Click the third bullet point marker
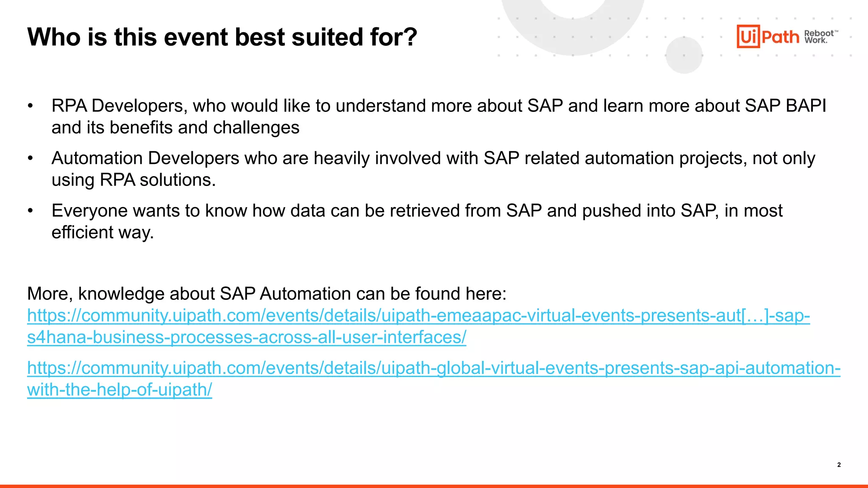The width and height of the screenshot is (868, 488). pyautogui.click(x=30, y=211)
